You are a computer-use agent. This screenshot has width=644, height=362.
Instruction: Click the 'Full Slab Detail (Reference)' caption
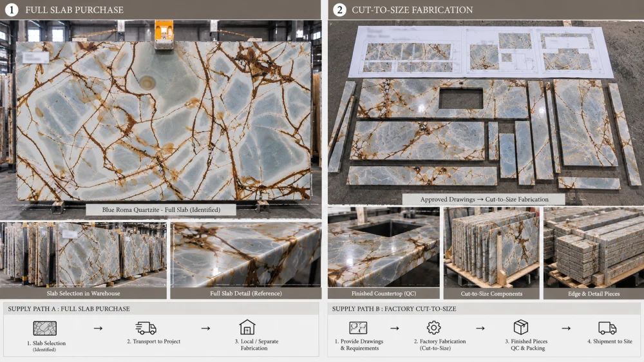tap(245, 293)
